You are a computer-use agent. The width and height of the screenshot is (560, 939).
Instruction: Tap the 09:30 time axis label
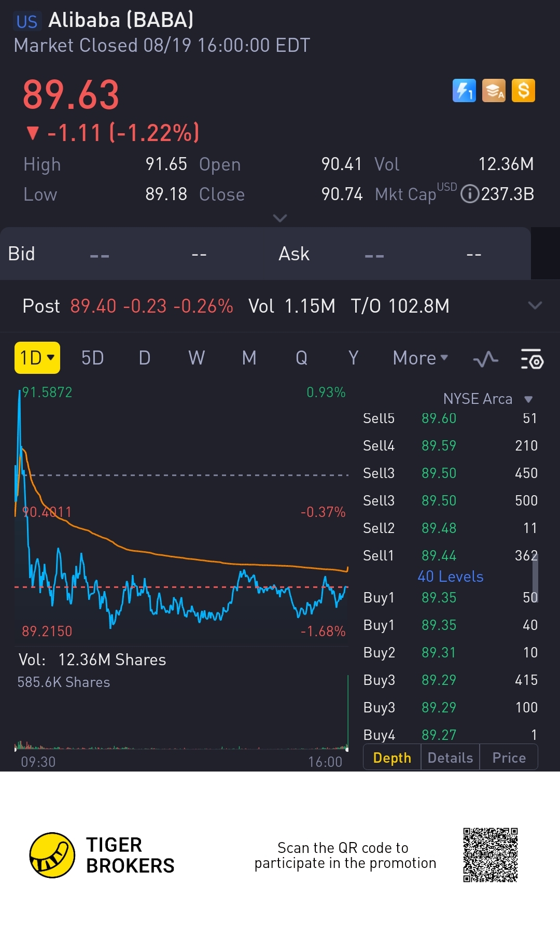[x=38, y=762]
